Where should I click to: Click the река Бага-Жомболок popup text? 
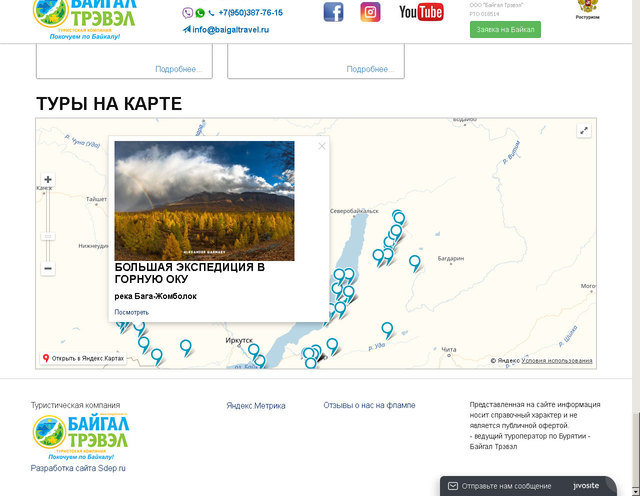coord(156,296)
